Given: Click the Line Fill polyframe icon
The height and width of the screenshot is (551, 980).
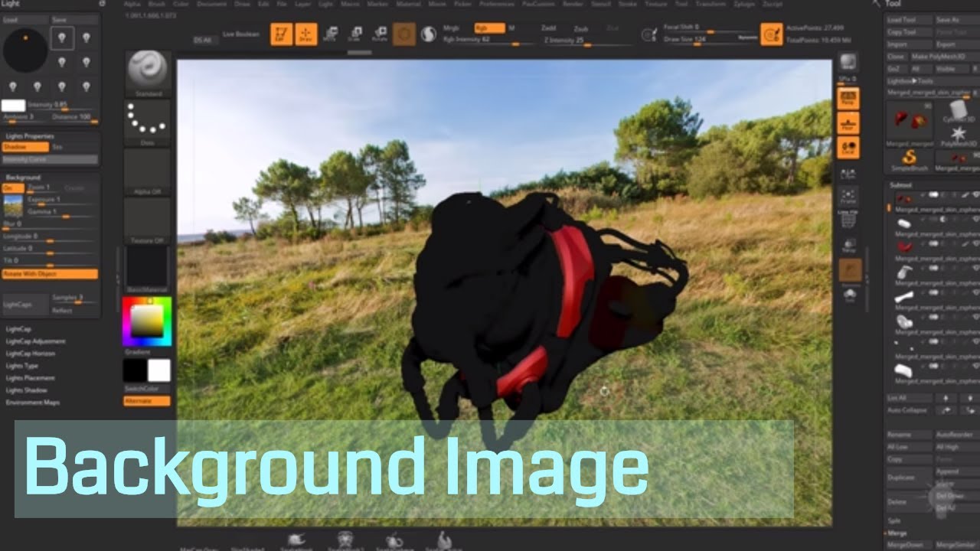Looking at the screenshot, I should tap(848, 219).
